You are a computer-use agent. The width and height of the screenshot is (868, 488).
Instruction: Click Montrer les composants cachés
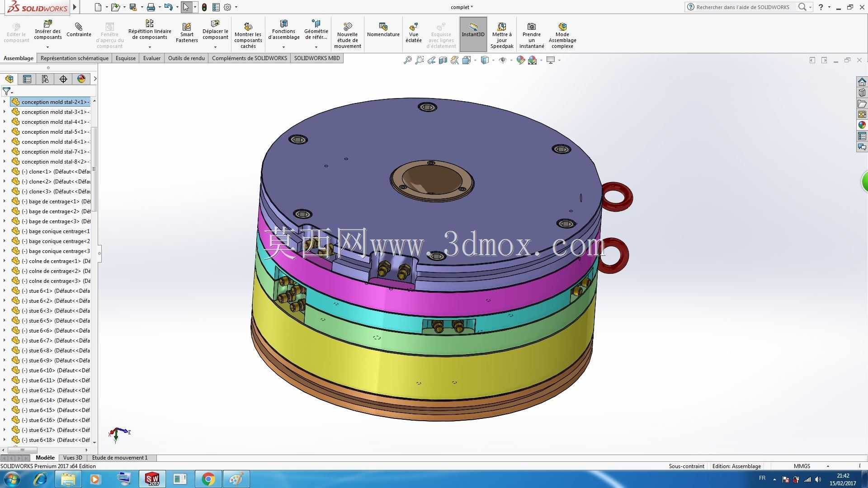pos(248,35)
